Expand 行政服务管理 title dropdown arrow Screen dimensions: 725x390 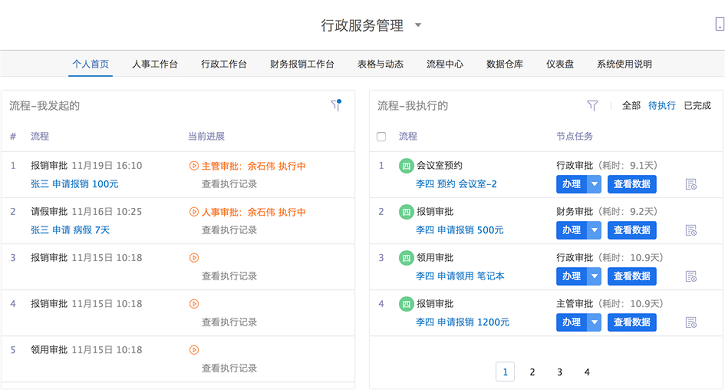(418, 25)
